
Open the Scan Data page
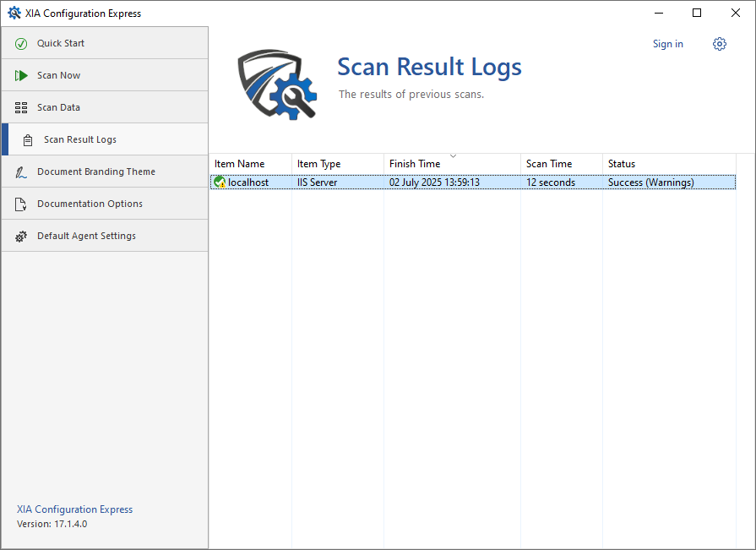pyautogui.click(x=105, y=107)
